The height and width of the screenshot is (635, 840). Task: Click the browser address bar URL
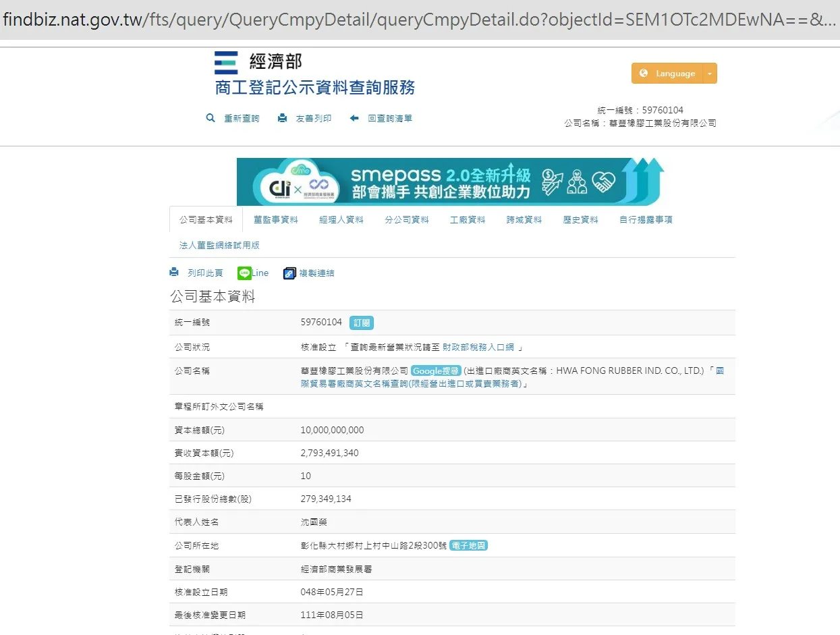420,20
